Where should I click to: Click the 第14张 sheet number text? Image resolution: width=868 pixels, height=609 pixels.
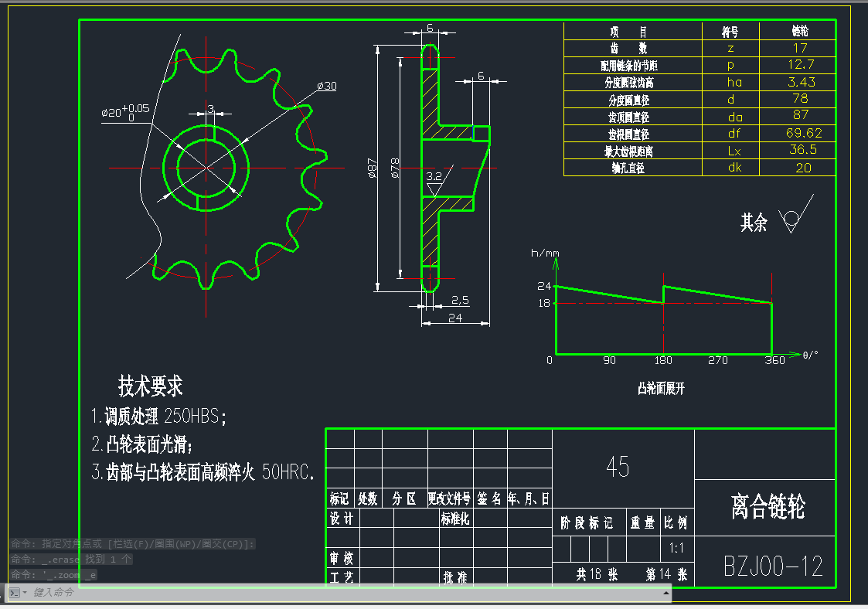click(x=666, y=574)
